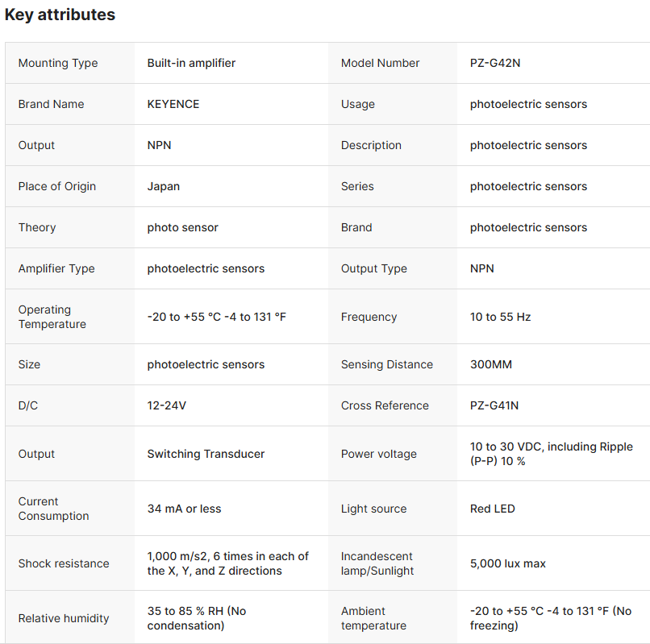Select the "34 mA or less" value
This screenshot has height=644, width=650.
point(184,509)
